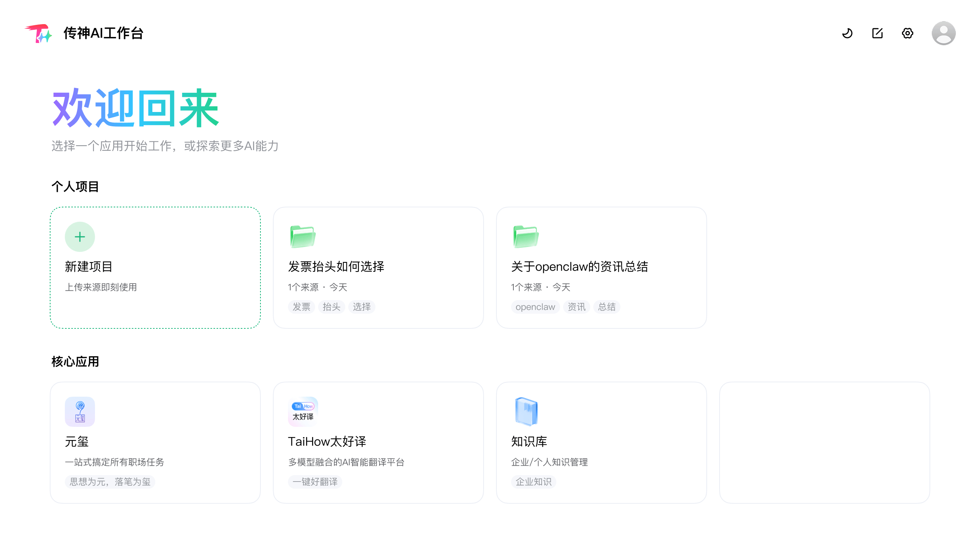Click the 思想为元，落笔为玺 tag
The image size is (980, 549).
point(110,482)
